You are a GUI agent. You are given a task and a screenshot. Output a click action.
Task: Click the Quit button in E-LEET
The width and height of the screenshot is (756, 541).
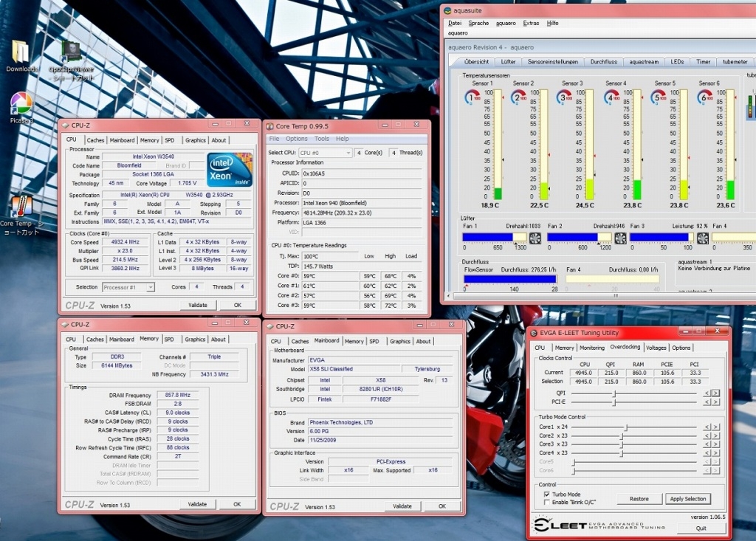(x=701, y=528)
